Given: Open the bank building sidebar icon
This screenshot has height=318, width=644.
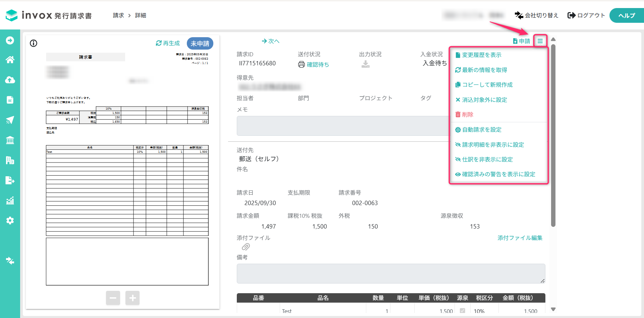Looking at the screenshot, I should [10, 140].
